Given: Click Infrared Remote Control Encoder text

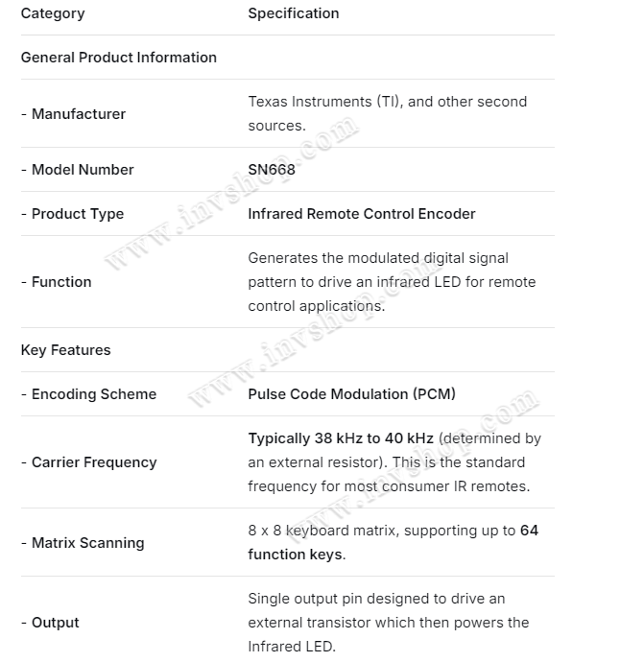Looking at the screenshot, I should pyautogui.click(x=361, y=214).
